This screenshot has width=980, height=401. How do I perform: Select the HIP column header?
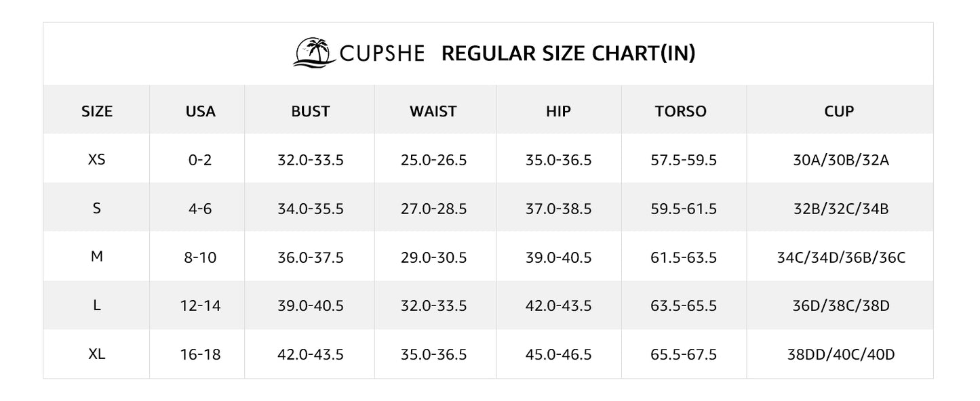pos(558,111)
